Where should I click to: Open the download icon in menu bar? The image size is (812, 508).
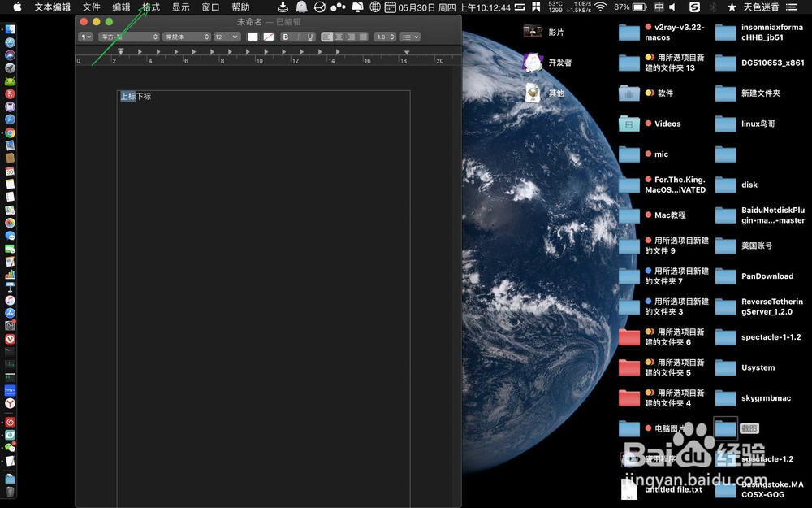coord(283,7)
